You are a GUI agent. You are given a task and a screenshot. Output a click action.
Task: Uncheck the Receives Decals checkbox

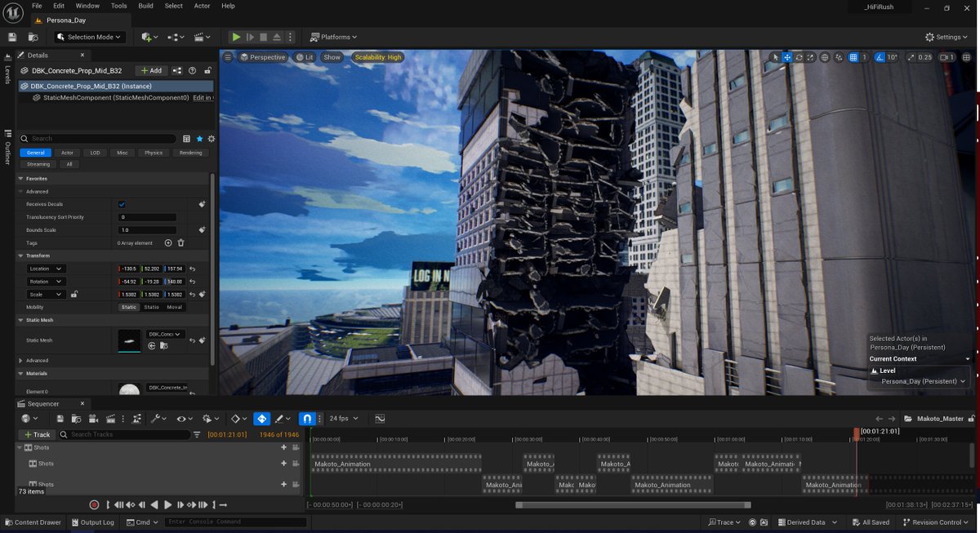click(122, 204)
